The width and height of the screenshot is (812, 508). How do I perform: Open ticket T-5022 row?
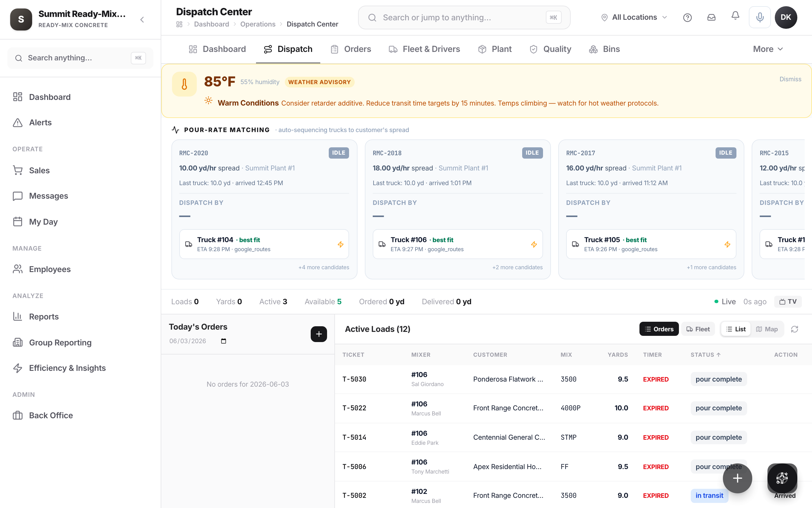[573, 408]
